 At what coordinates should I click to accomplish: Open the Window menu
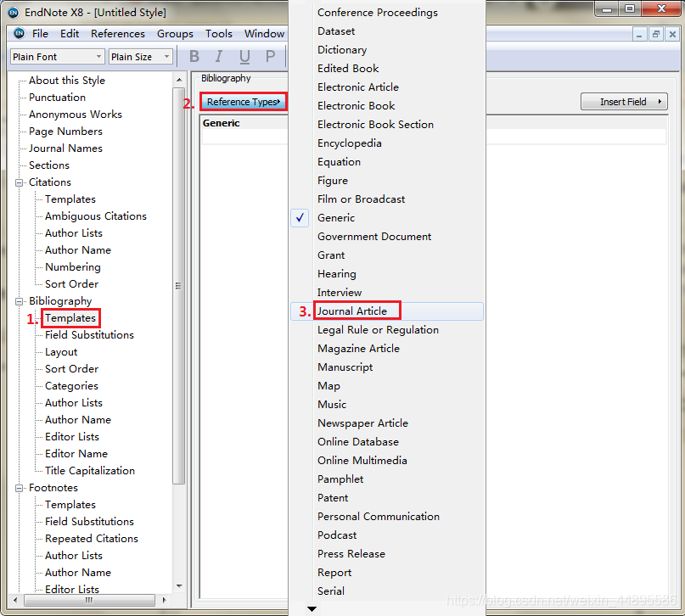pyautogui.click(x=264, y=34)
